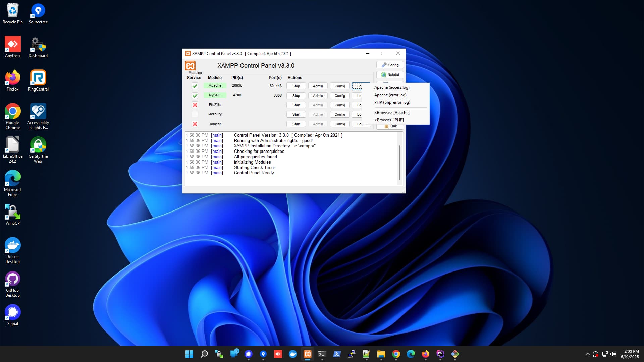This screenshot has width=644, height=362.
Task: Click the MySQL module label
Action: (215, 95)
